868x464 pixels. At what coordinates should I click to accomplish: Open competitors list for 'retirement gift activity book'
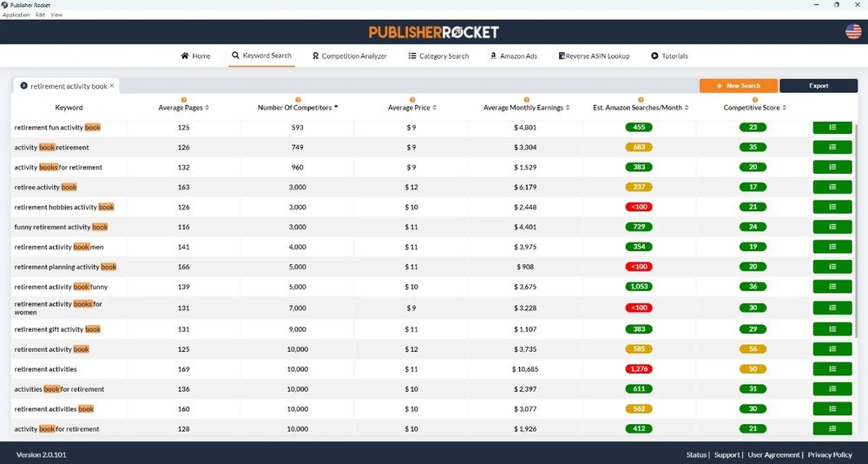tap(832, 329)
